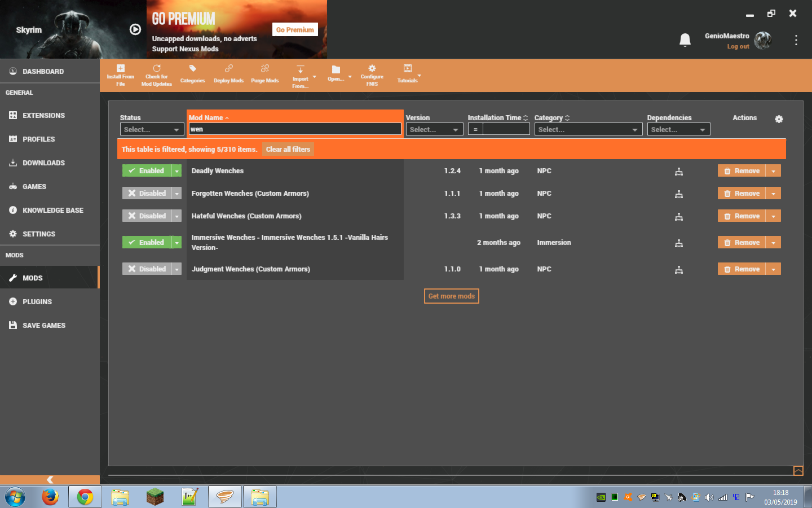The image size is (812, 508).
Task: Launch Skyrim with the play button
Action: 135,29
